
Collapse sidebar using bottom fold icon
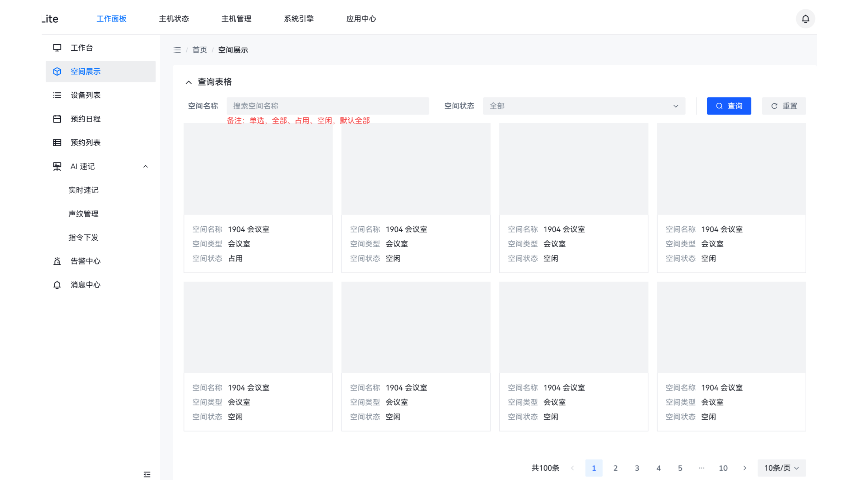coord(147,474)
